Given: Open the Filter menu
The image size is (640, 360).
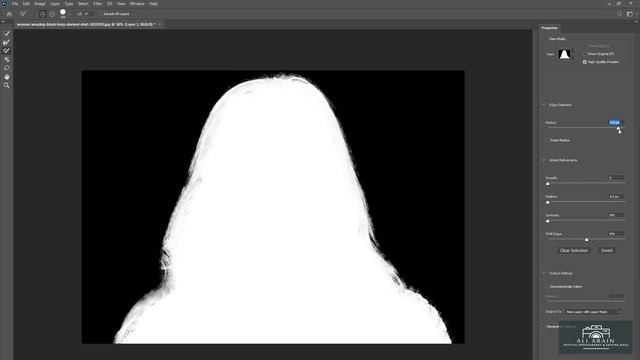Looking at the screenshot, I should click(98, 4).
